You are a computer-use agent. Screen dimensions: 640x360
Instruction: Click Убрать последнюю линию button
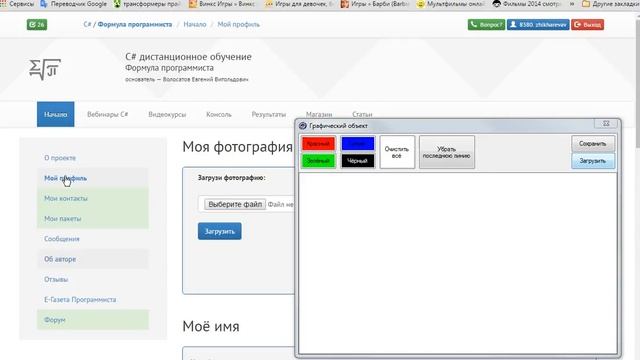pyautogui.click(x=447, y=152)
